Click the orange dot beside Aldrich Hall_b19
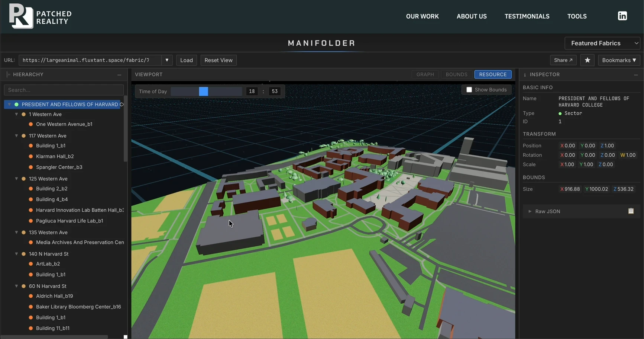This screenshot has height=339, width=644. (x=31, y=296)
